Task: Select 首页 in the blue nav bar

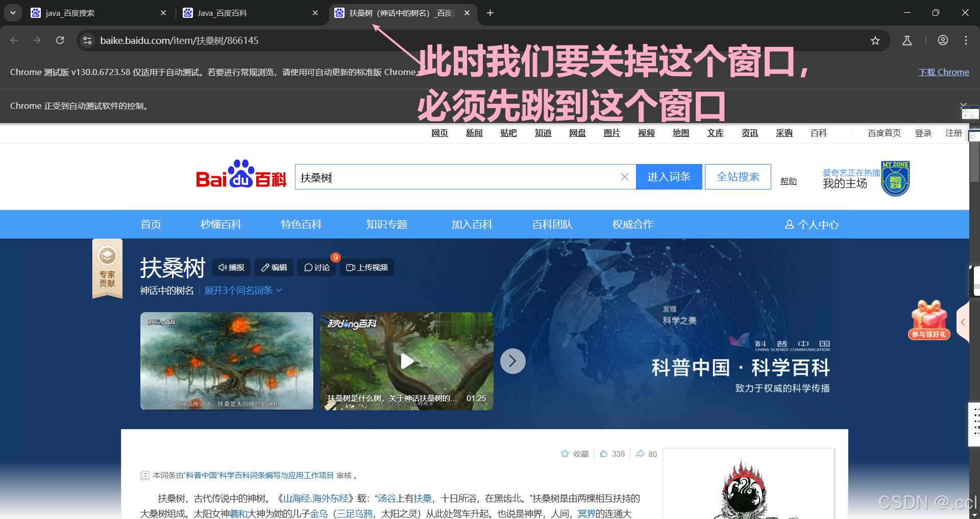Action: pos(151,224)
